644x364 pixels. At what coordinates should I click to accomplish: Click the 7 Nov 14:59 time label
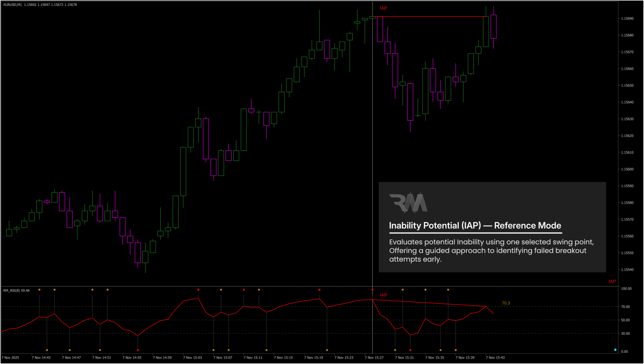(x=162, y=358)
